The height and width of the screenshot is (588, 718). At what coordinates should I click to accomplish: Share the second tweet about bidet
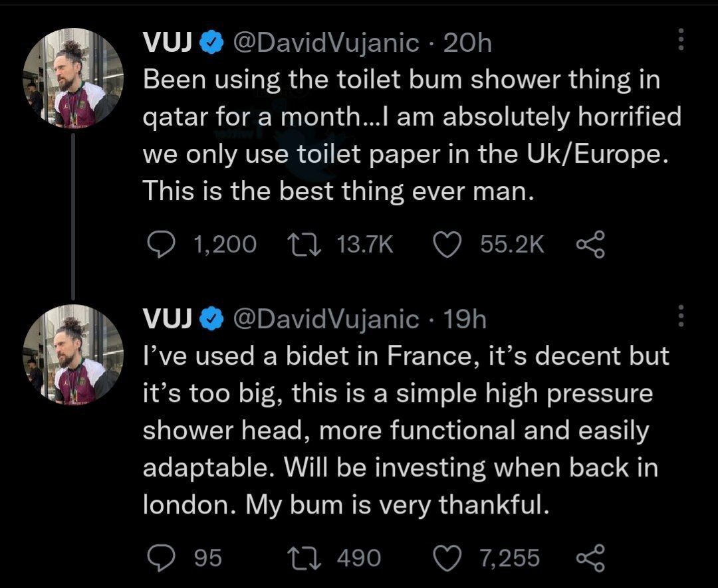pyautogui.click(x=590, y=557)
